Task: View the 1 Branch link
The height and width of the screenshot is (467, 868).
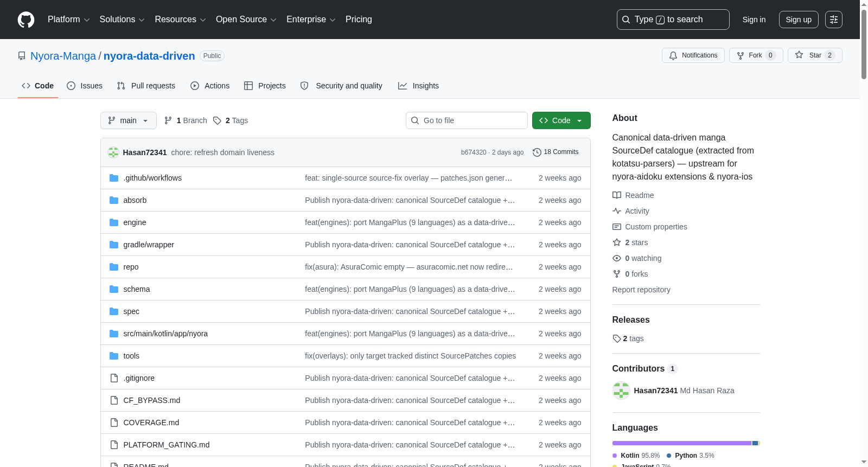Action: [186, 120]
